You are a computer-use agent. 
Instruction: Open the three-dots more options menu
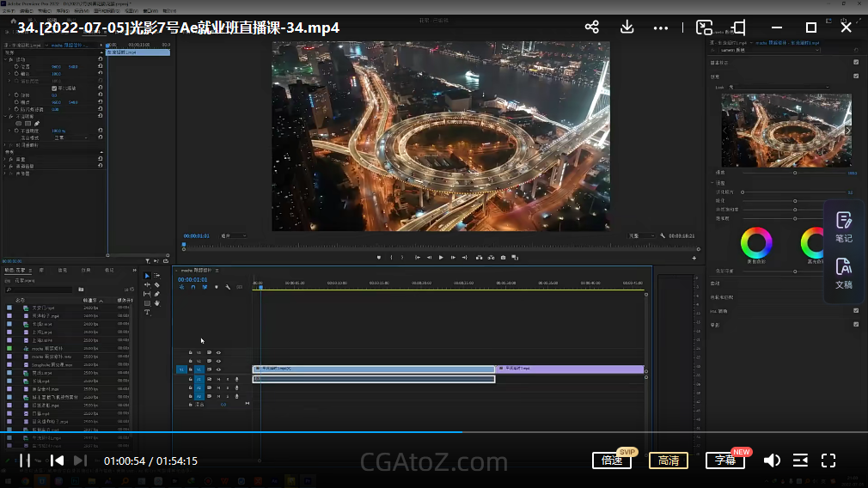tap(660, 27)
